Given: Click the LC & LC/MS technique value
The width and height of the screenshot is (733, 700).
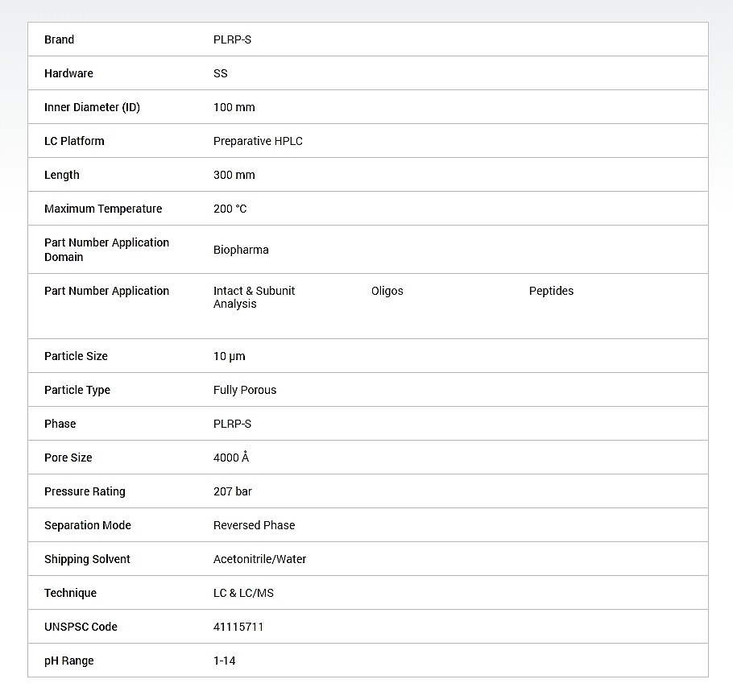Looking at the screenshot, I should click(243, 593).
